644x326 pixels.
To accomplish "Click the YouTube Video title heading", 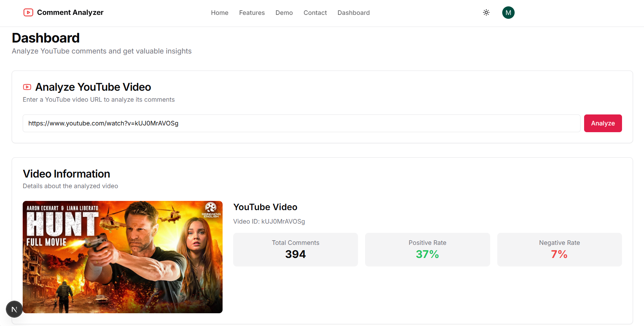I will point(265,207).
